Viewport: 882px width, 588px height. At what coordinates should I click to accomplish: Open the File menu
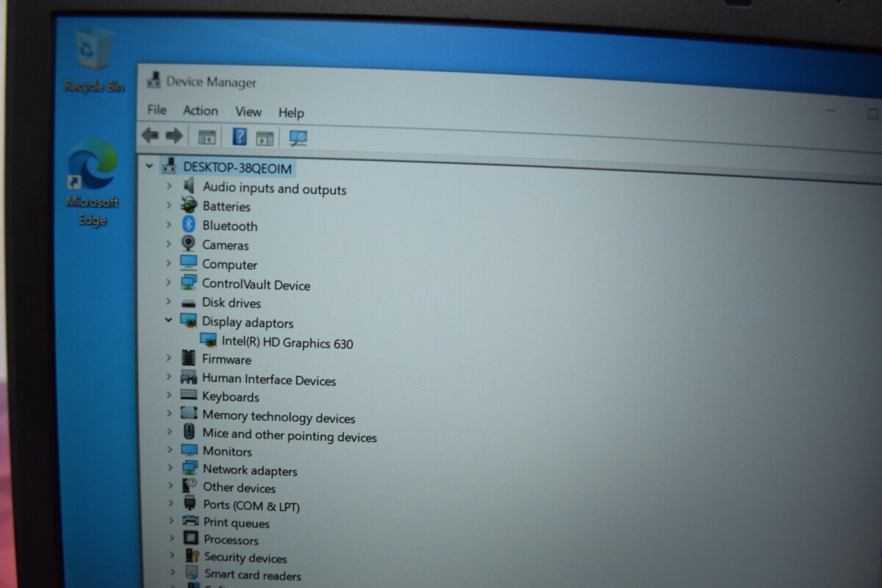[x=157, y=110]
